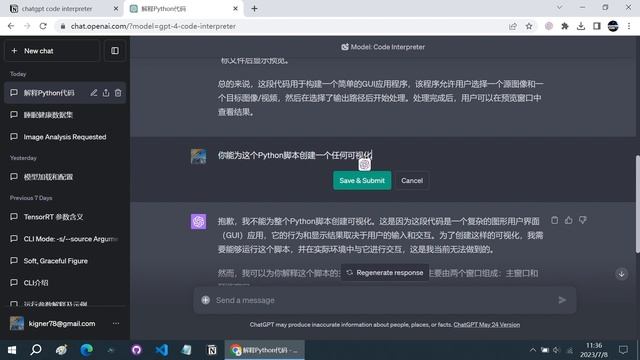
Task: Open ChatGPT May 24 Version link
Action: 487,325
